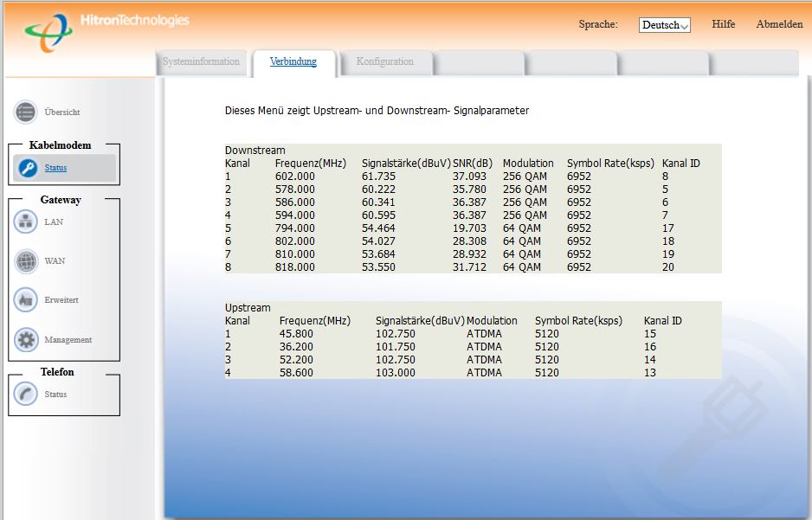Click the 602.000 downstream frequency value
Screen dimensions: 812x520
[295, 177]
